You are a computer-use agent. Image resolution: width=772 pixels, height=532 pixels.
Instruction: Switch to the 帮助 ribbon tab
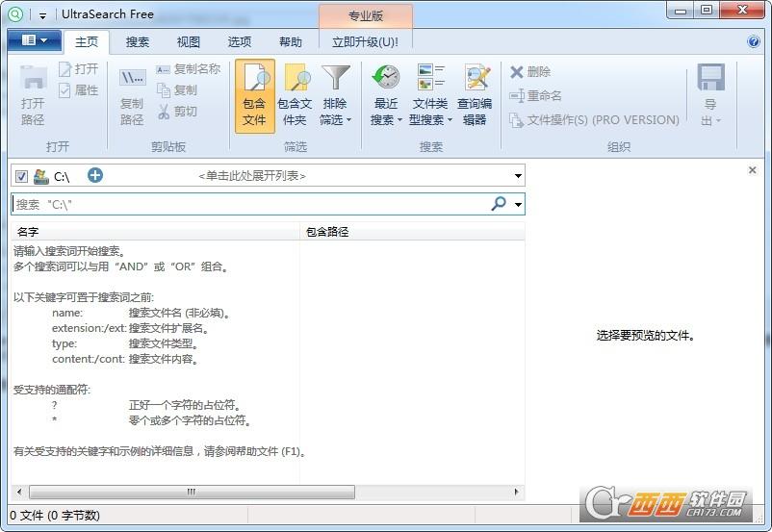291,41
